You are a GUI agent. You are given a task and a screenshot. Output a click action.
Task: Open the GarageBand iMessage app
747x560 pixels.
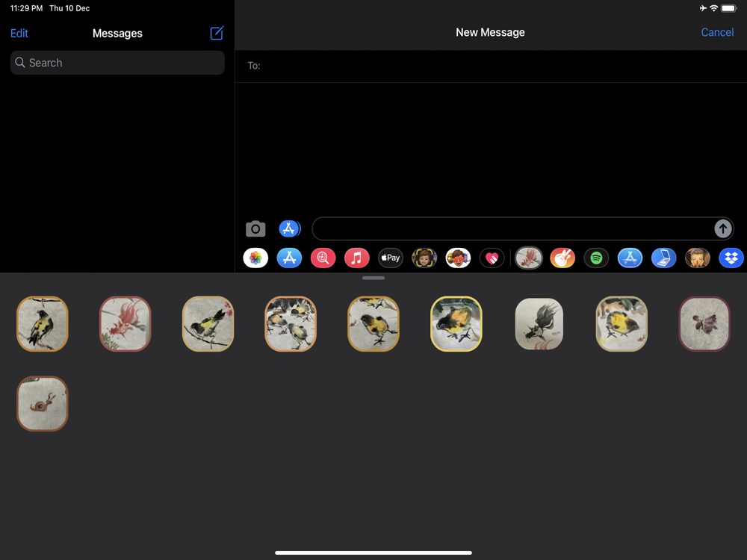pyautogui.click(x=562, y=258)
